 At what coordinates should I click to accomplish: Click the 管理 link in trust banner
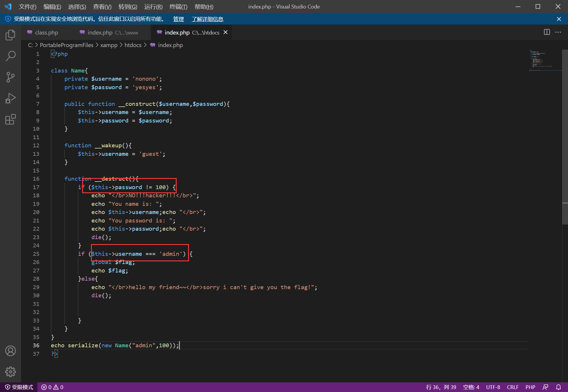(x=178, y=19)
